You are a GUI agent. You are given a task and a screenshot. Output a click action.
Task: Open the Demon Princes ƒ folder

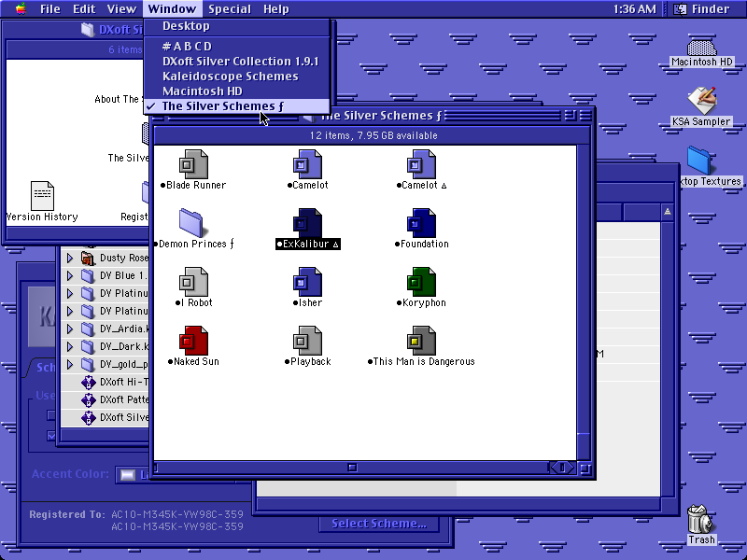tap(191, 223)
